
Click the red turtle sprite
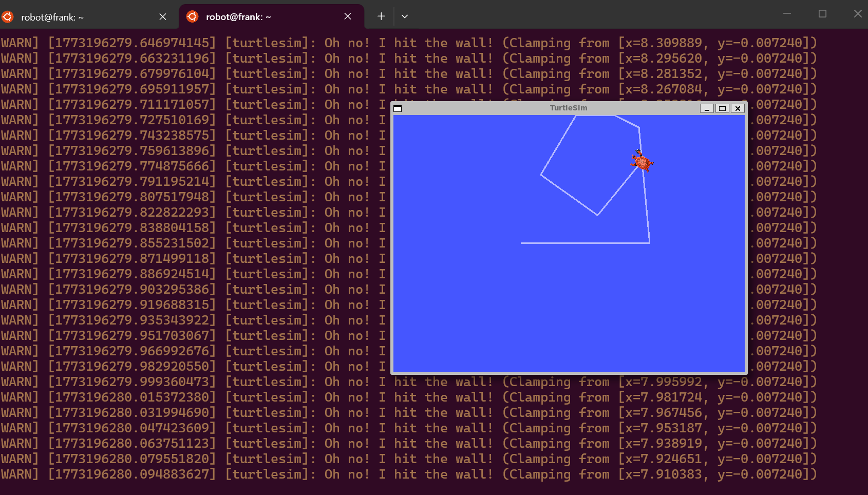641,161
